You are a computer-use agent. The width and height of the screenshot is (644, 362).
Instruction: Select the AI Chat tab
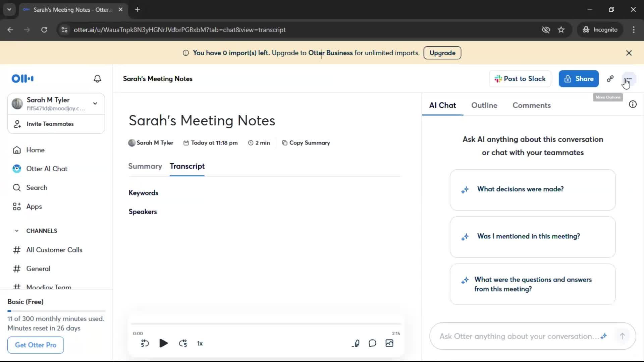coord(442,105)
